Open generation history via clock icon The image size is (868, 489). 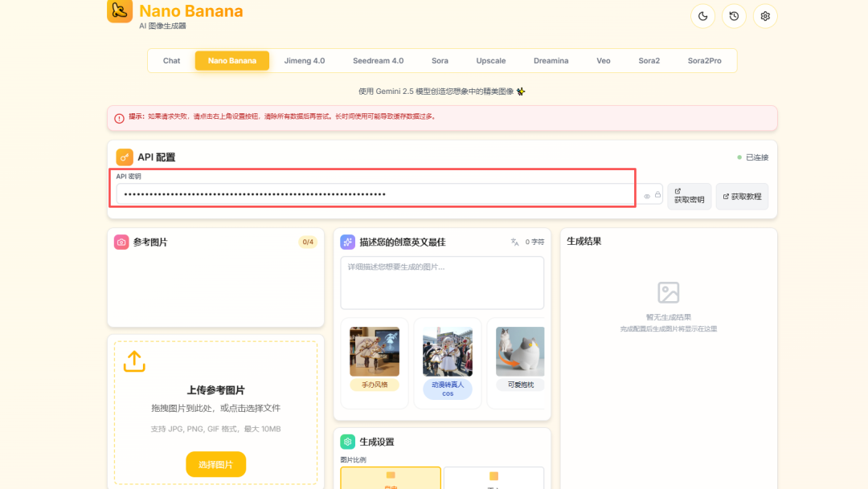[734, 15]
